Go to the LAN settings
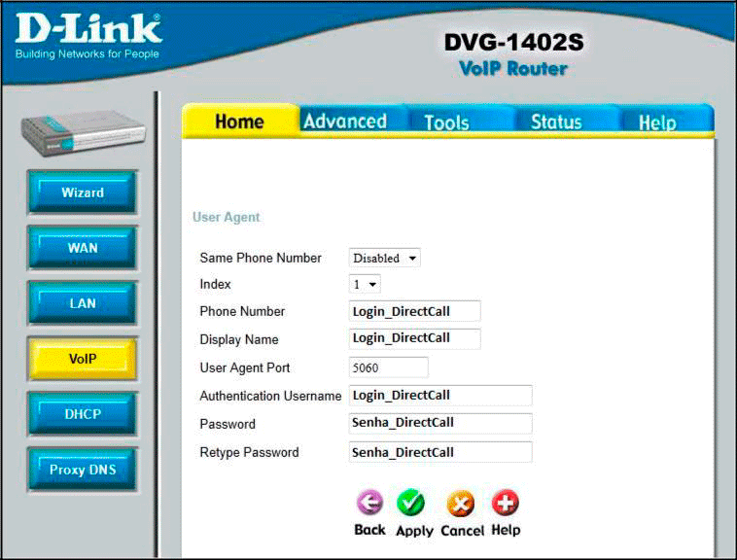737x560 pixels. (x=83, y=303)
